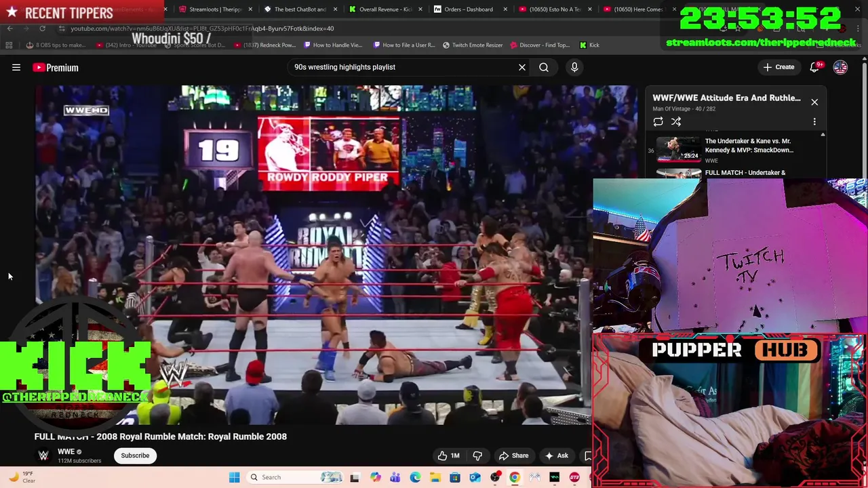Screen dimensions: 868x488
Task: Open OBS Studio from the taskbar
Action: pos(495,477)
